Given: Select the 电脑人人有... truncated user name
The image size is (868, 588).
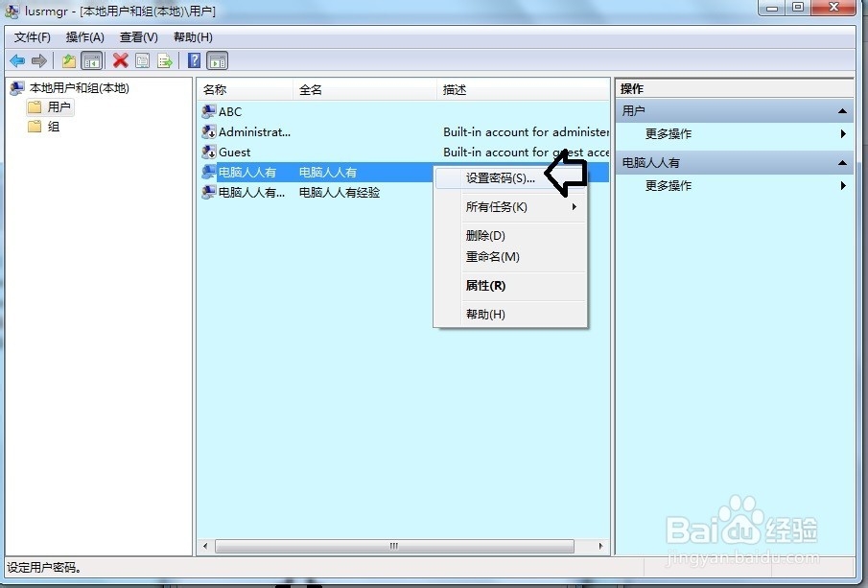Looking at the screenshot, I should 252,193.
